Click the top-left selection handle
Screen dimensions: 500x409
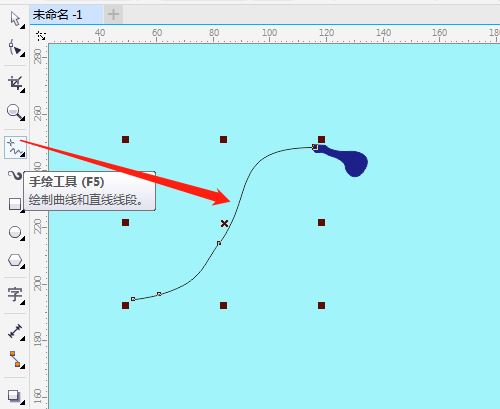pyautogui.click(x=125, y=139)
